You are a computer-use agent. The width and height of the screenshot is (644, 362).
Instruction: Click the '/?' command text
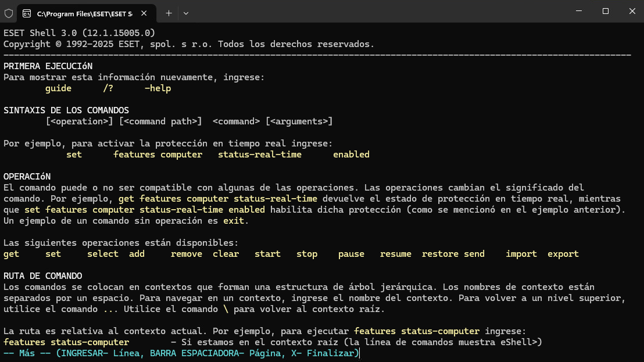click(108, 88)
